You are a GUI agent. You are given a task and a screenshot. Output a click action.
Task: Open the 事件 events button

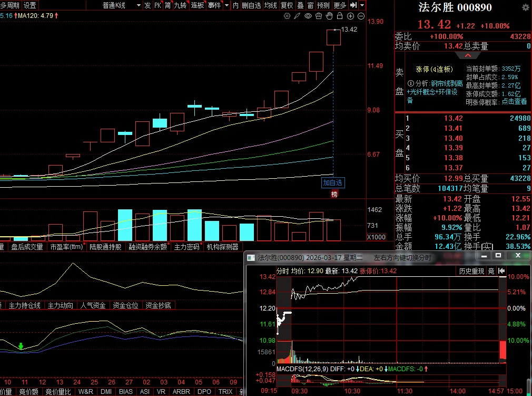click(214, 5)
